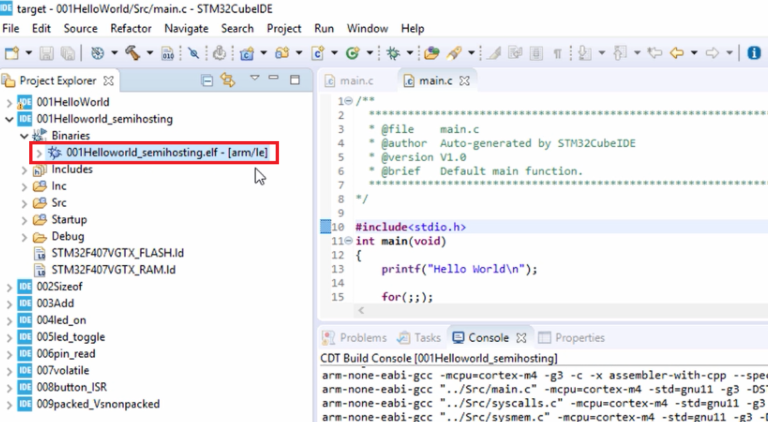Click the editor horizontal scrollbar left arrow
This screenshot has width=768, height=422.
[x=361, y=310]
